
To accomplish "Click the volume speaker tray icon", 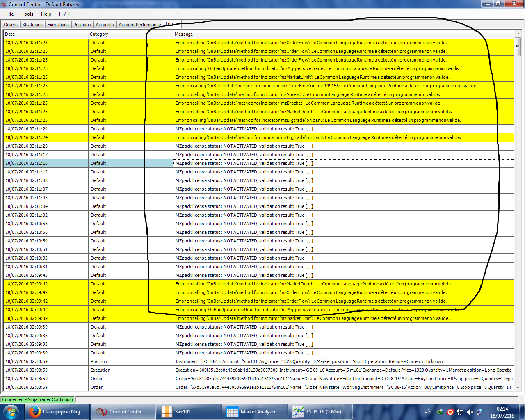I will (470, 412).
